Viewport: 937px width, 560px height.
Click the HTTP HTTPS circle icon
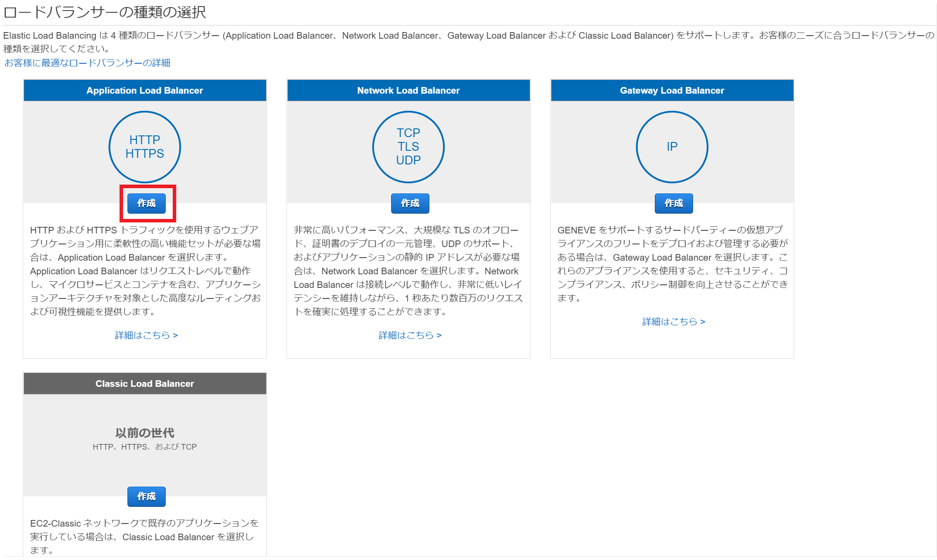click(145, 147)
